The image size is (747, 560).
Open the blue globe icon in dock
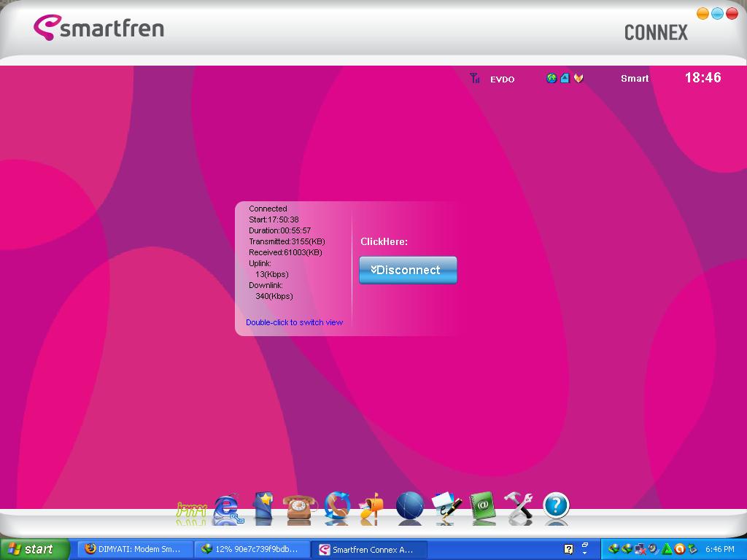[410, 507]
